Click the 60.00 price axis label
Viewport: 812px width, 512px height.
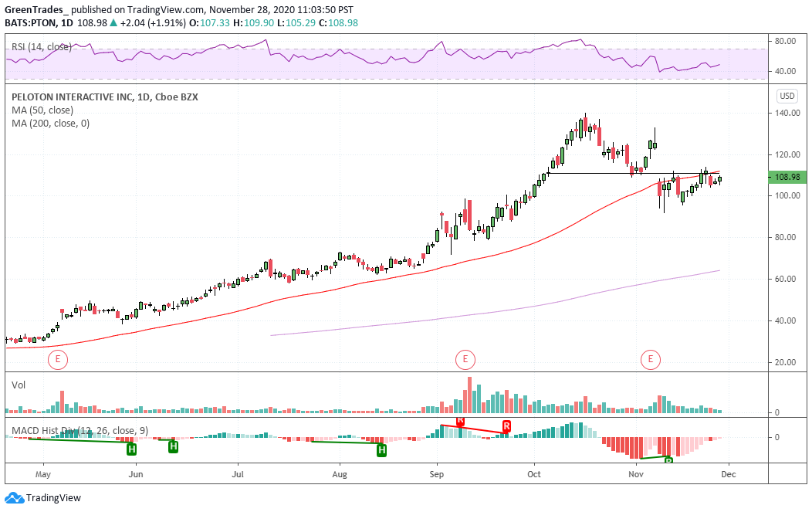point(787,279)
